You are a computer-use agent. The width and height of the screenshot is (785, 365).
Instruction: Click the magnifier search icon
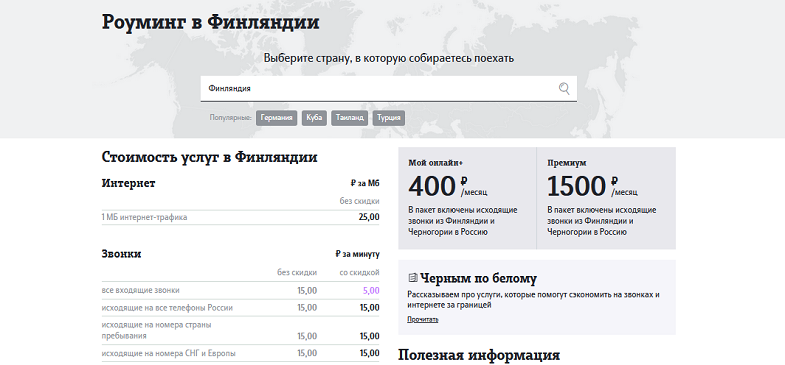click(x=564, y=89)
